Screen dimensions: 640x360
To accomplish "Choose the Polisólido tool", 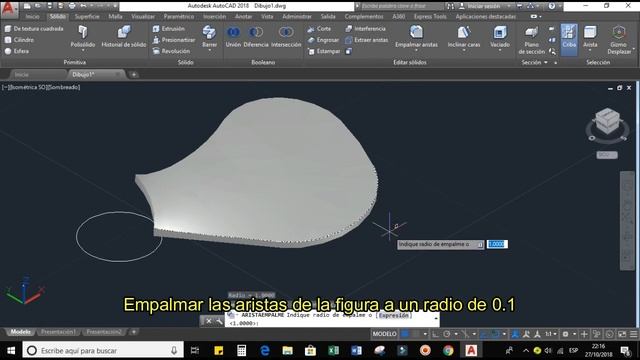I will click(83, 36).
